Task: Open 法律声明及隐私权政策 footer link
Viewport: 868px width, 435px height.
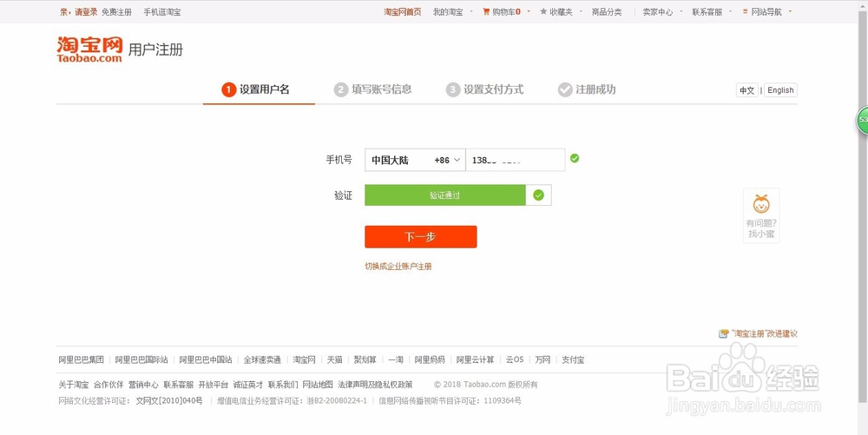Action: (x=375, y=385)
